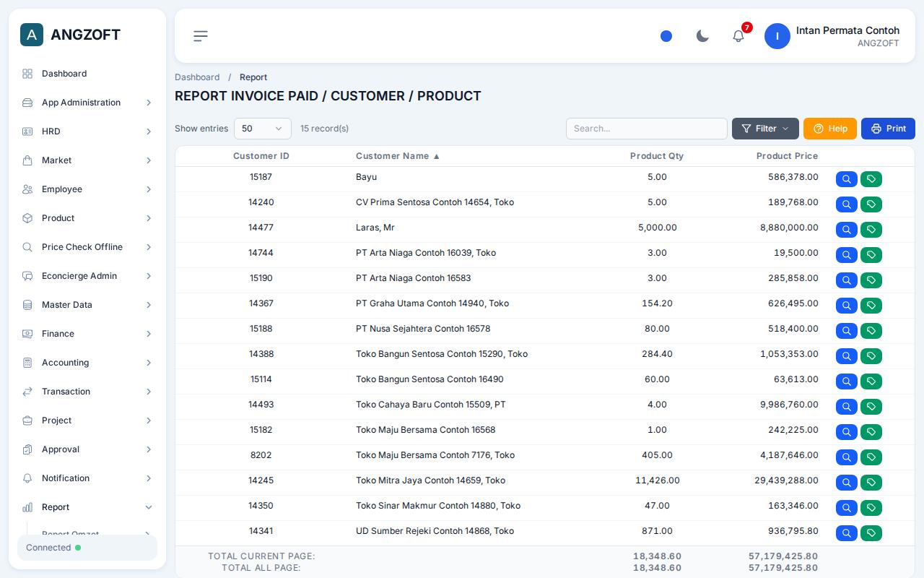Open Price Check Offline sidebar menu

[87, 247]
